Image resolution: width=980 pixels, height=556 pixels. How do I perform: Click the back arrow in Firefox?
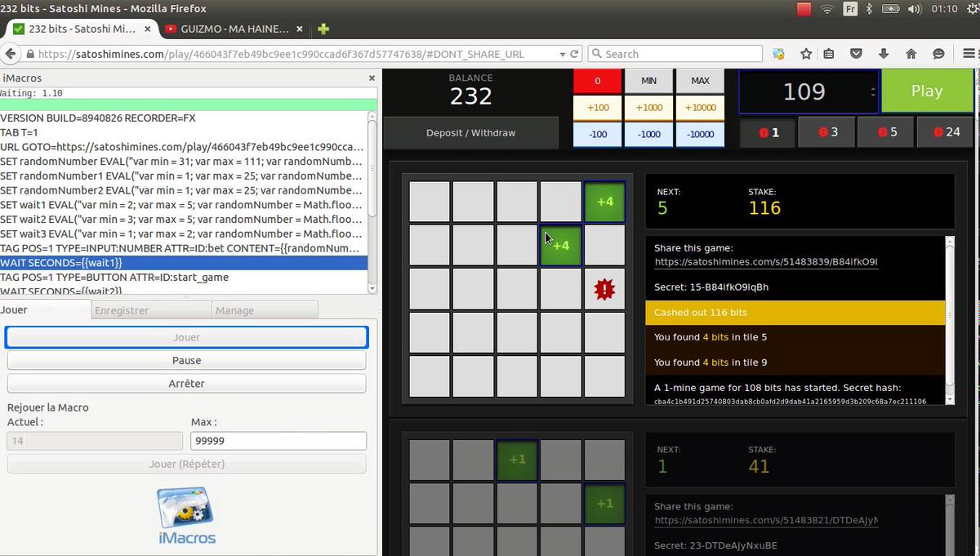[11, 54]
